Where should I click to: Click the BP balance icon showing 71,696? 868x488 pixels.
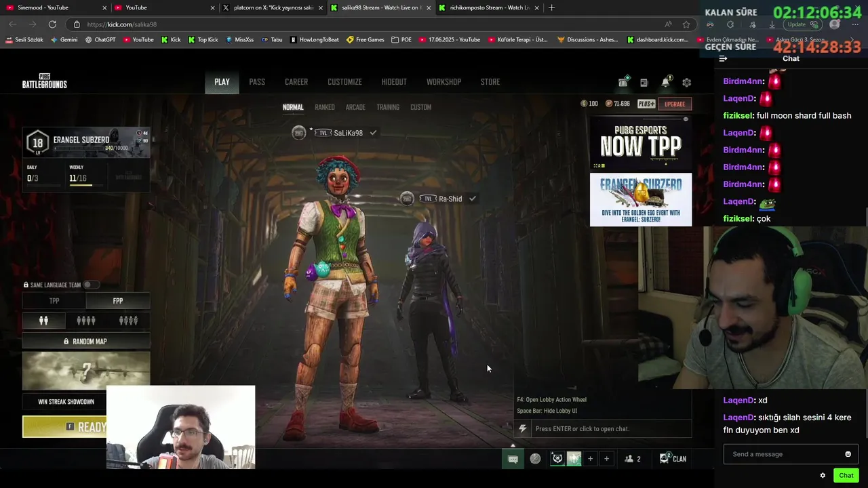pos(608,104)
